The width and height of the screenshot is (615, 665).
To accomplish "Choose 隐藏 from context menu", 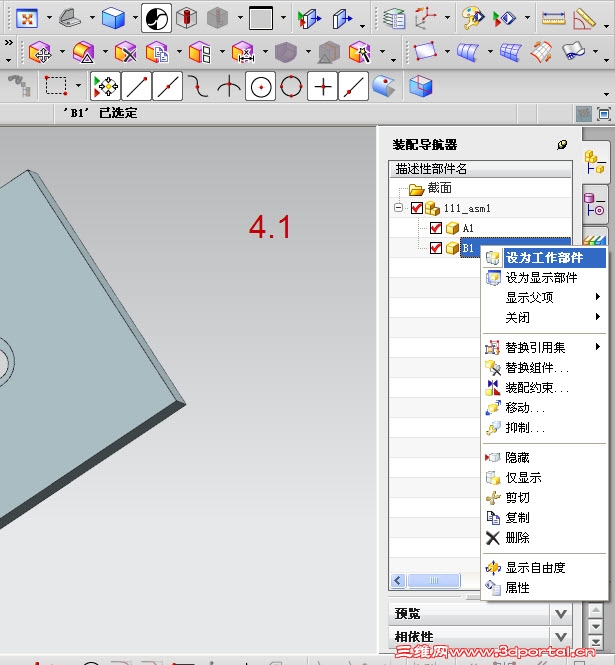I will tap(545, 457).
